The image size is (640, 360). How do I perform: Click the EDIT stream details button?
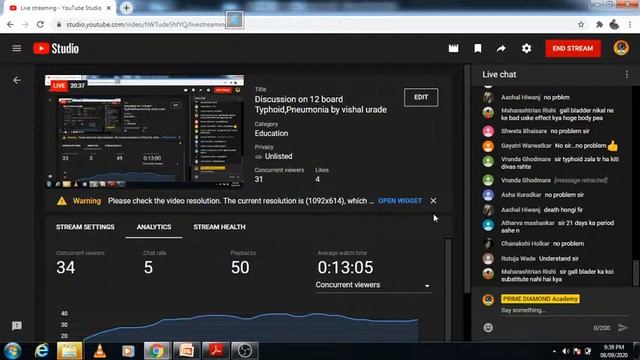point(421,97)
